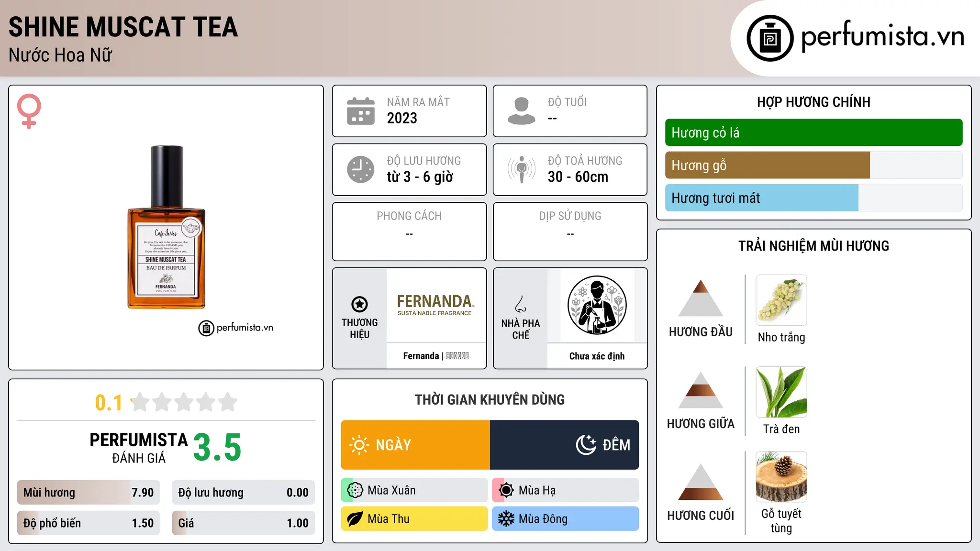The height and width of the screenshot is (551, 980).
Task: Click the last star in the rating row
Action: (228, 402)
